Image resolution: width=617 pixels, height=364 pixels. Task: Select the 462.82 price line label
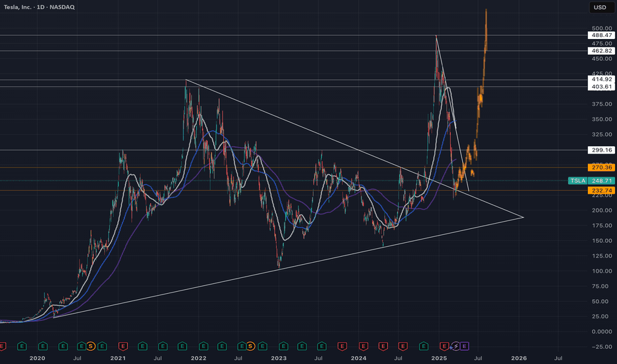tap(601, 51)
